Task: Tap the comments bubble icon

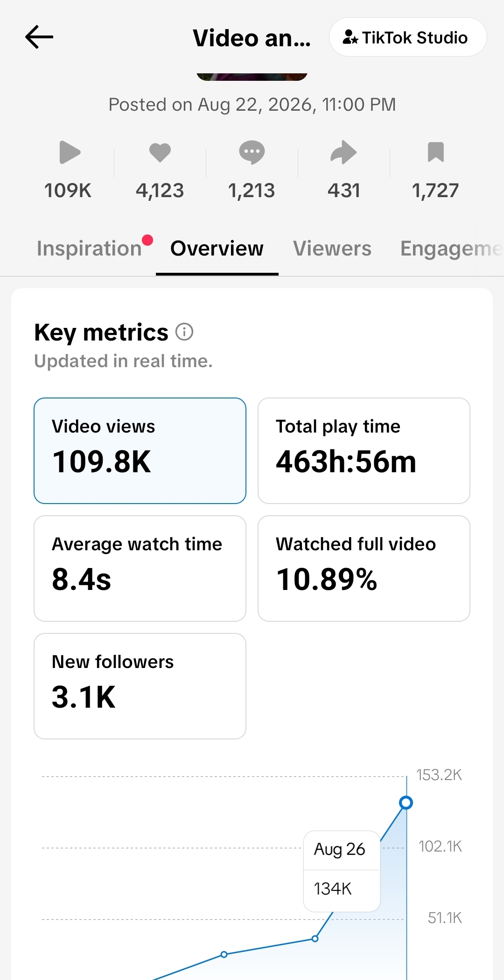Action: coord(252,152)
